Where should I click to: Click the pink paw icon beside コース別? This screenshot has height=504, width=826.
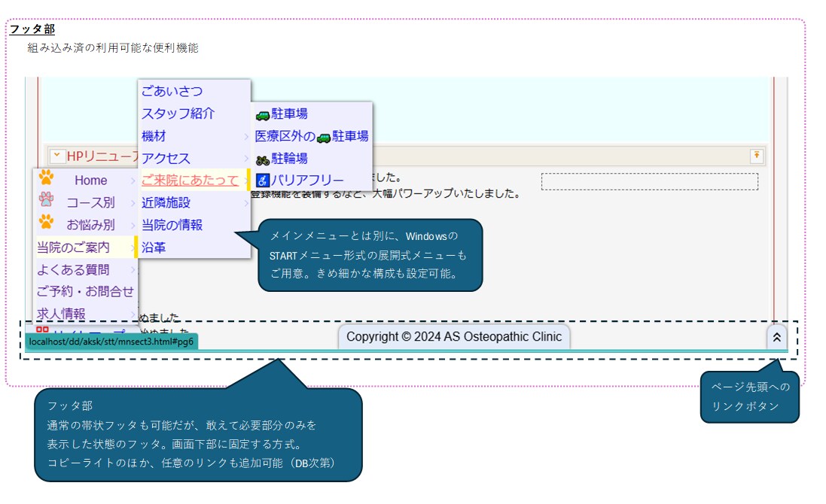click(x=47, y=199)
